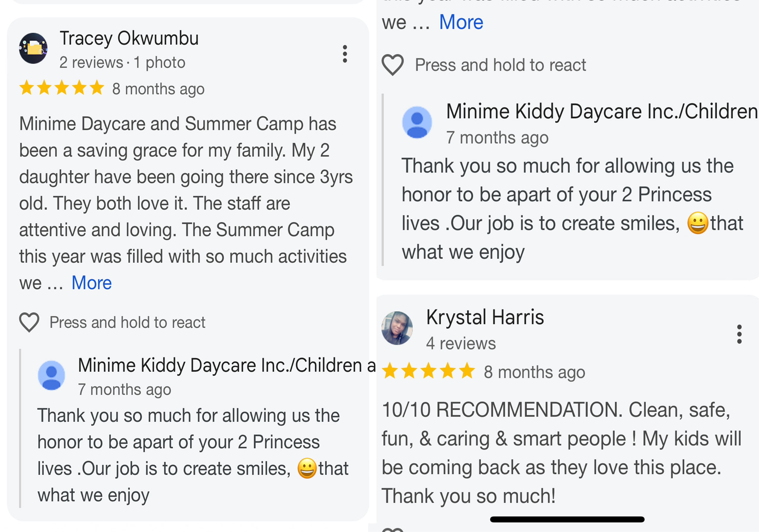Click Minime Kiddy Daycare name in left reply
Viewport: 759px width, 532px height.
[x=227, y=365]
